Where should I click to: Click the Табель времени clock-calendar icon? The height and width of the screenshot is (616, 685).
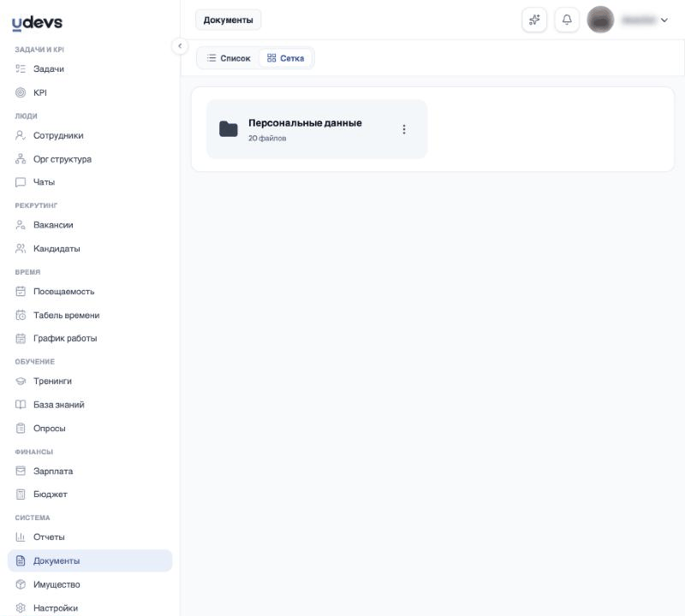point(21,315)
